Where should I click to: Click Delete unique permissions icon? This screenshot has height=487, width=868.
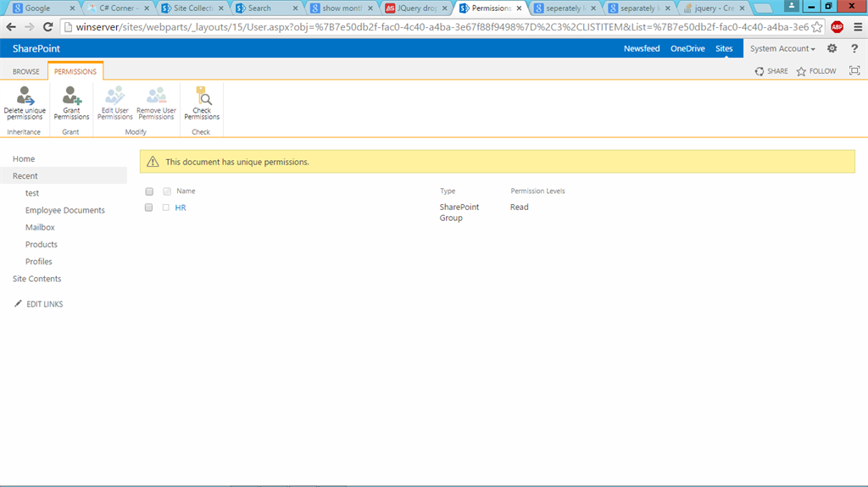click(x=25, y=96)
